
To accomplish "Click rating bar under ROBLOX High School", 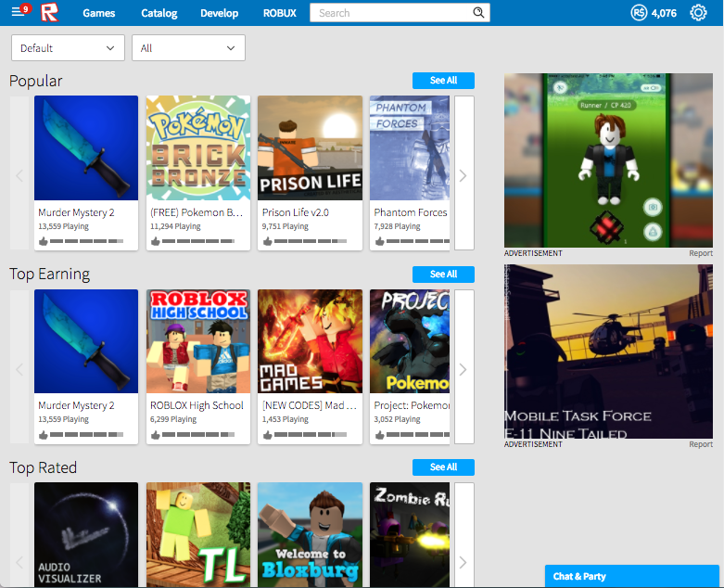I will click(x=198, y=435).
